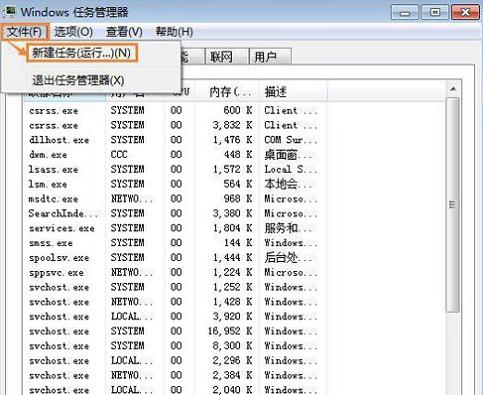Click SYSTEM user cell in lsass.exe row
The height and width of the screenshot is (395, 483).
click(128, 169)
